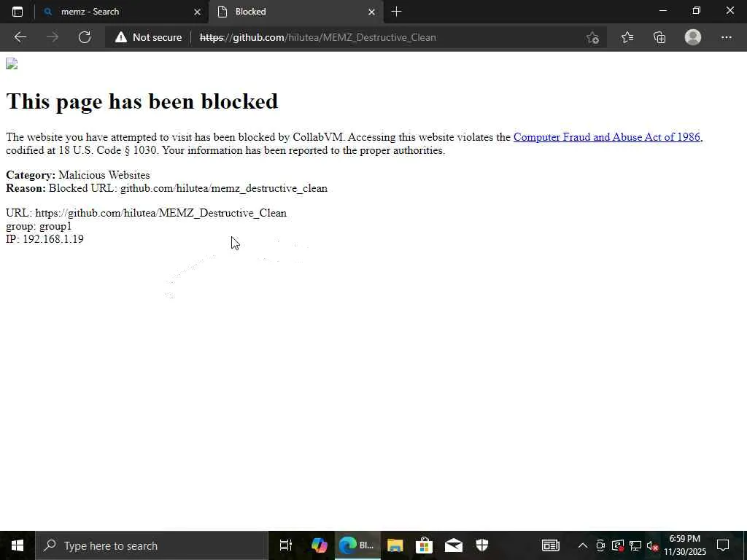Open Windows Security shield icon
Screen dimensions: 747x560
[x=482, y=545]
